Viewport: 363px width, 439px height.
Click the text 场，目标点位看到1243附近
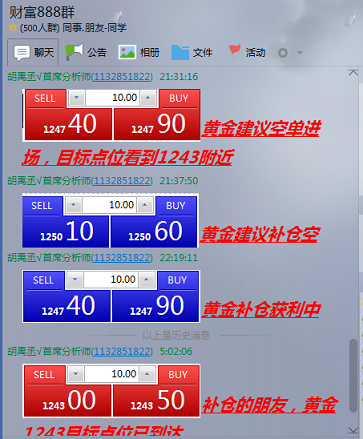(128, 158)
